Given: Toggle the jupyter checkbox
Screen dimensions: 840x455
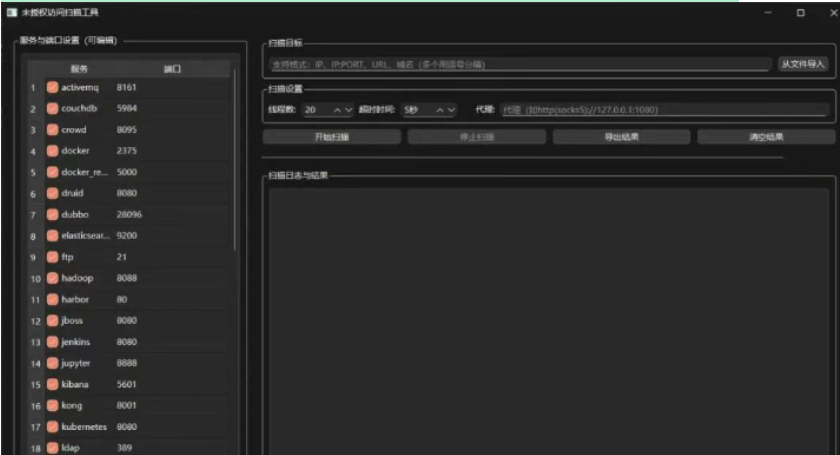Looking at the screenshot, I should point(52,363).
